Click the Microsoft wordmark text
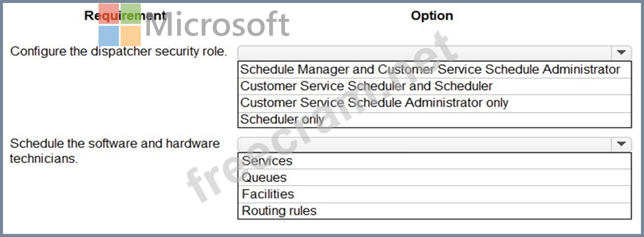The image size is (644, 237). click(x=216, y=25)
